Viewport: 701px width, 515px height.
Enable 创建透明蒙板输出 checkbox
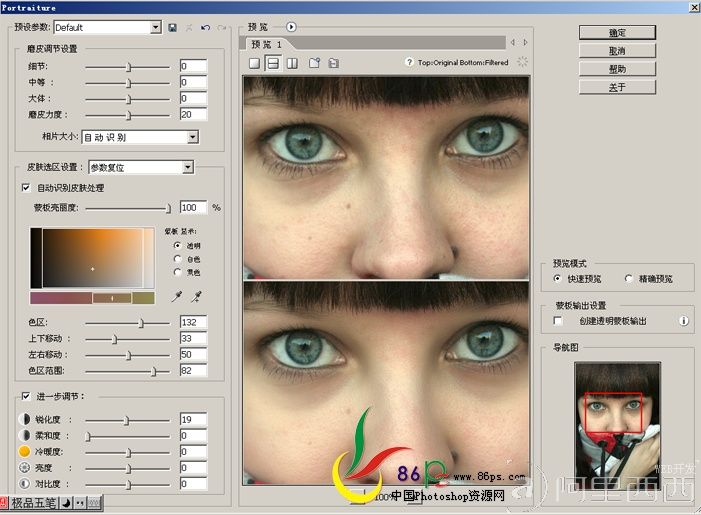coord(557,321)
